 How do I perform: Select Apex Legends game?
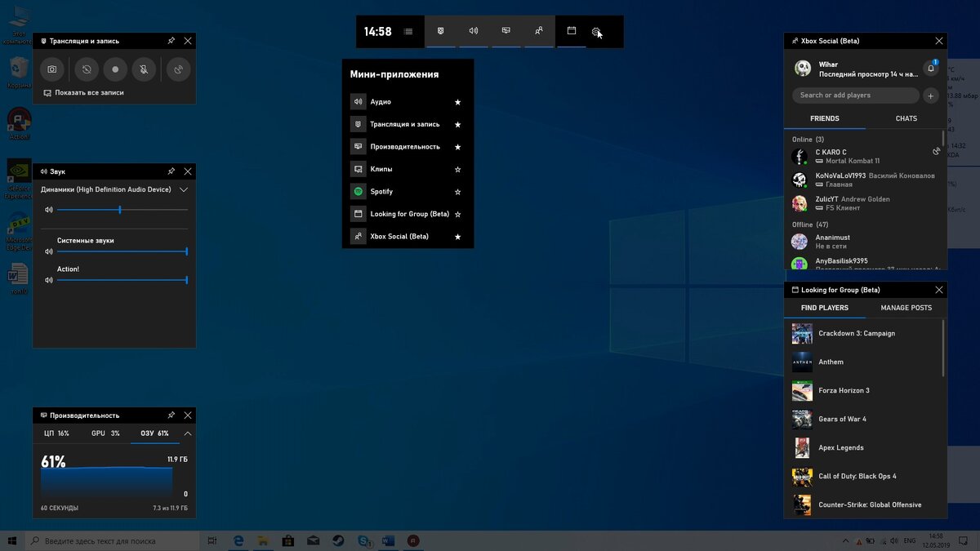tap(862, 447)
